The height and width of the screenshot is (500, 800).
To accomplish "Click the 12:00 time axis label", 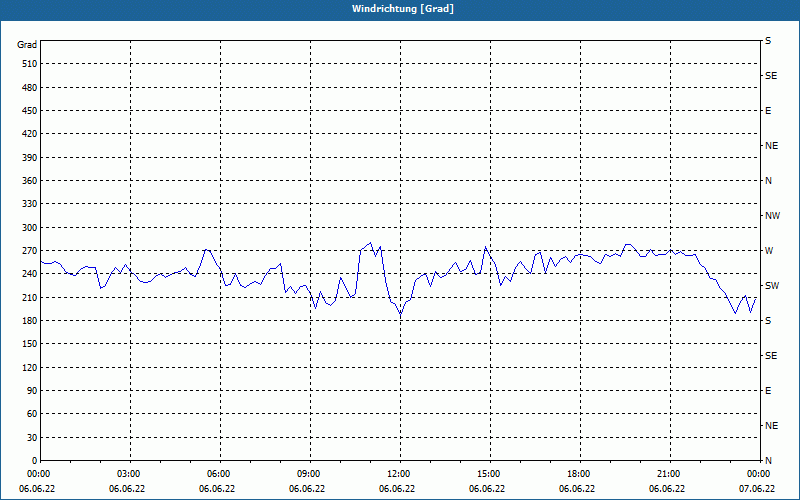I will pyautogui.click(x=397, y=473).
